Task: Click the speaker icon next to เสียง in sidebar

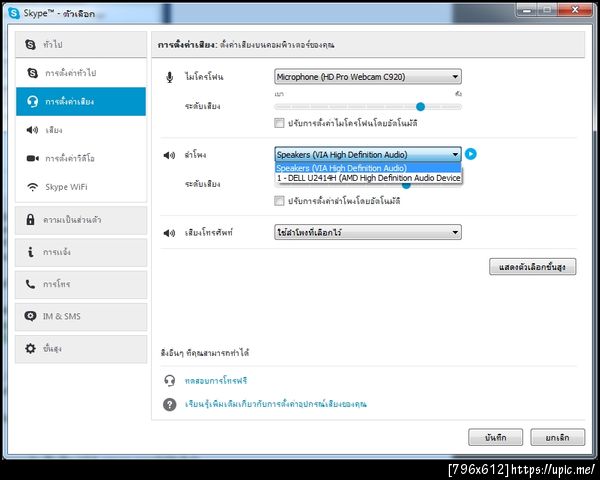Action: coord(32,130)
